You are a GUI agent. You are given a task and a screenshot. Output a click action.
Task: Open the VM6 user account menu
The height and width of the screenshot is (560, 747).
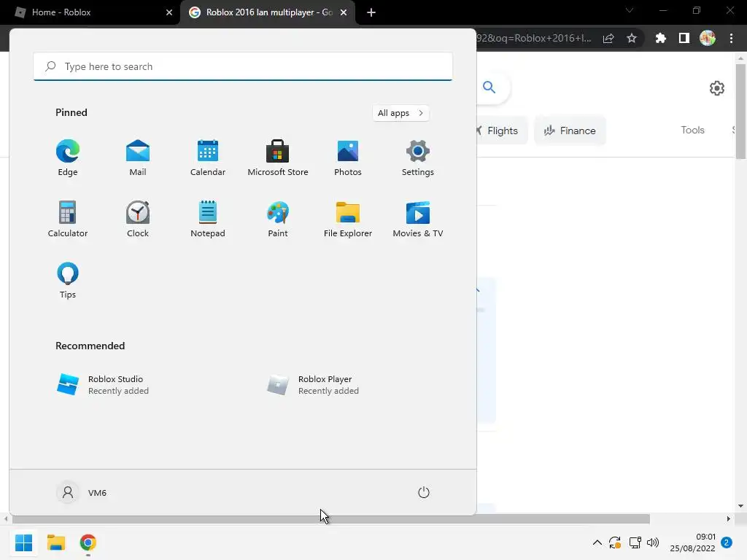[x=82, y=492]
